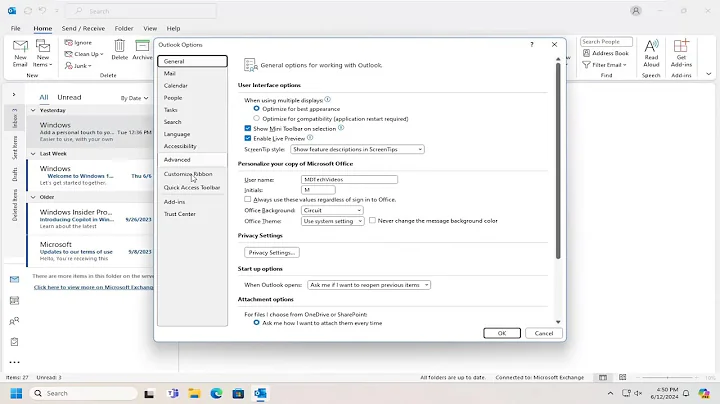Toggle Enable Live Preview checkbox
This screenshot has height=404, width=720.
[x=248, y=138]
